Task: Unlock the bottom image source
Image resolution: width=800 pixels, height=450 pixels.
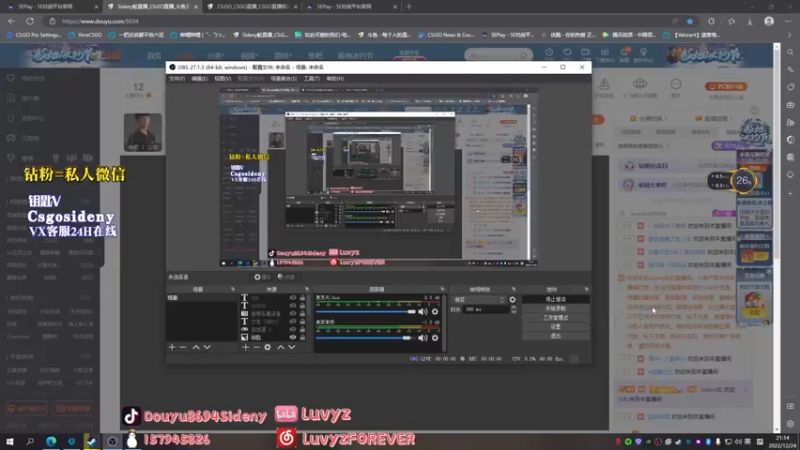Action: (x=303, y=337)
